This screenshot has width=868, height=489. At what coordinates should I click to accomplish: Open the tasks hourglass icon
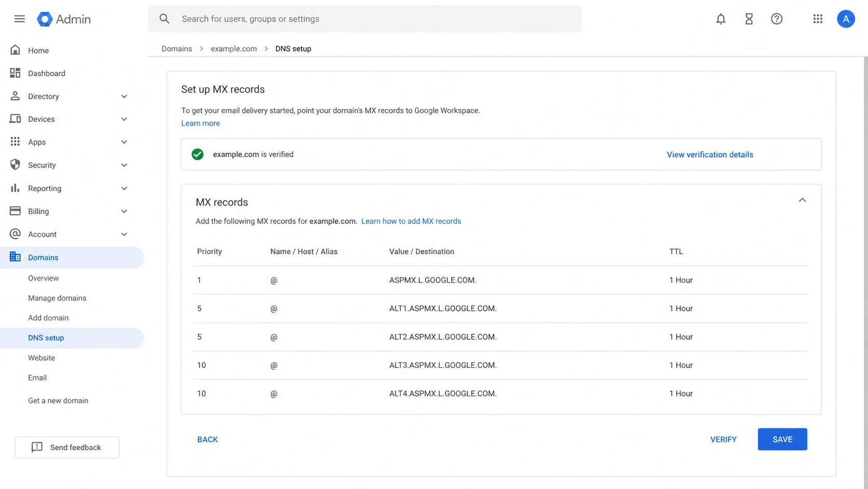[749, 19]
